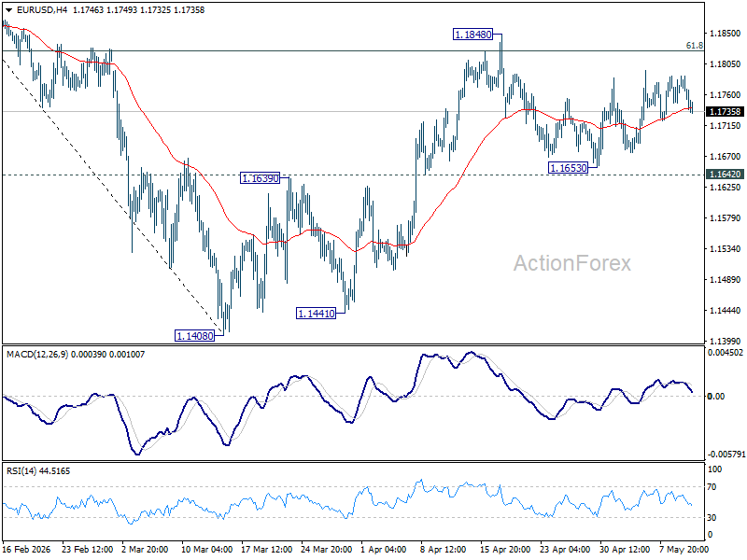Click the 16 Feb 2026 date label
Viewport: 747px width, 560px height.
pos(27,549)
